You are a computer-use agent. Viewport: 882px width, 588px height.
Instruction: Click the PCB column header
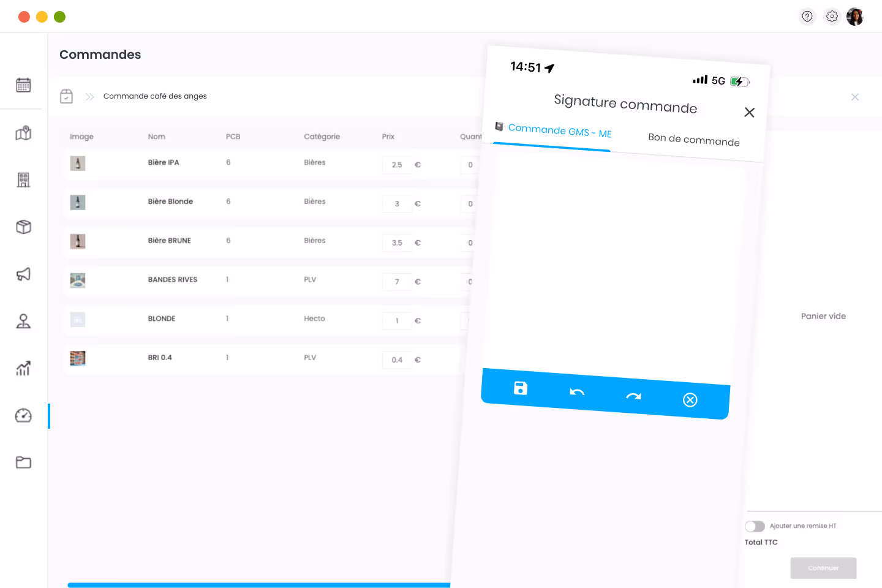click(x=233, y=137)
